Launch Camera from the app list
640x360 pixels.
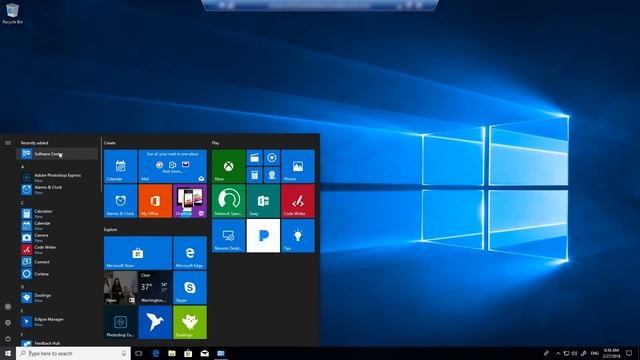[x=57, y=237]
